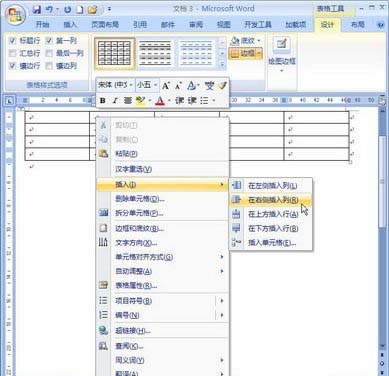Toggle the 镶边行 checkbox

(12, 66)
